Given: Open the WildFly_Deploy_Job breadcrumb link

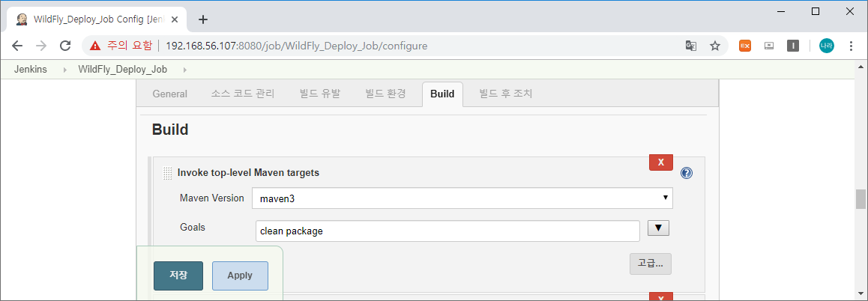Looking at the screenshot, I should pyautogui.click(x=122, y=70).
